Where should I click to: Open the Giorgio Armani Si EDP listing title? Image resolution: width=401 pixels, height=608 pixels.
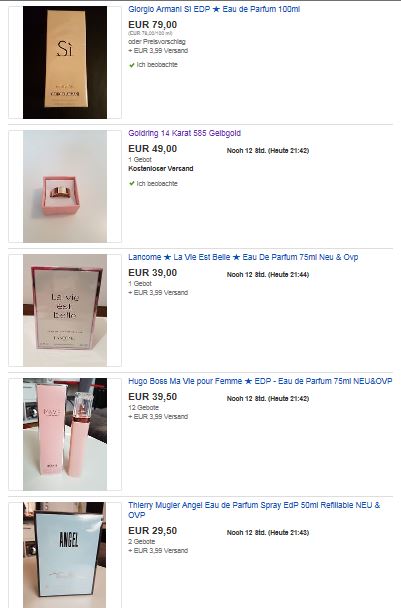coord(214,9)
